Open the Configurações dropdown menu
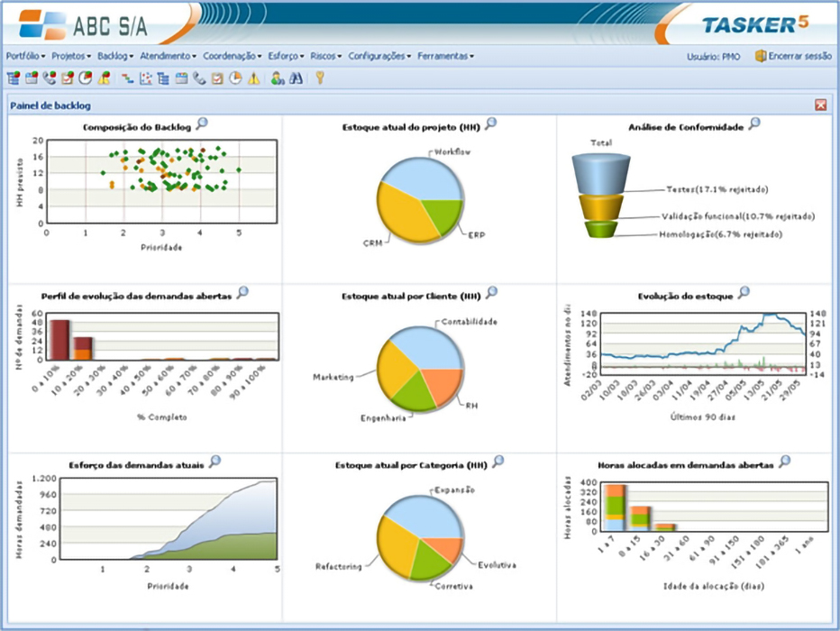The width and height of the screenshot is (840, 631). [x=379, y=56]
